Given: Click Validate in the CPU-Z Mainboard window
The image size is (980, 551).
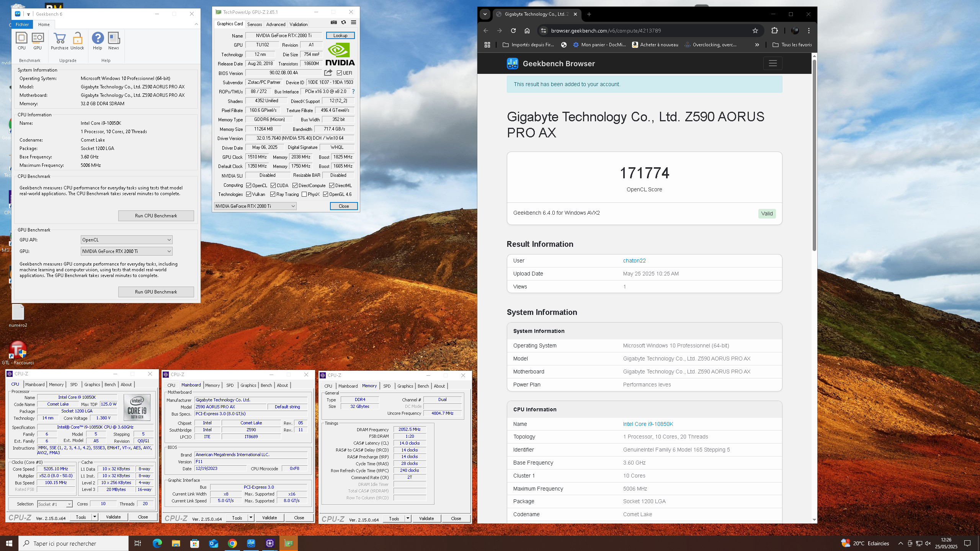Looking at the screenshot, I should 269,518.
